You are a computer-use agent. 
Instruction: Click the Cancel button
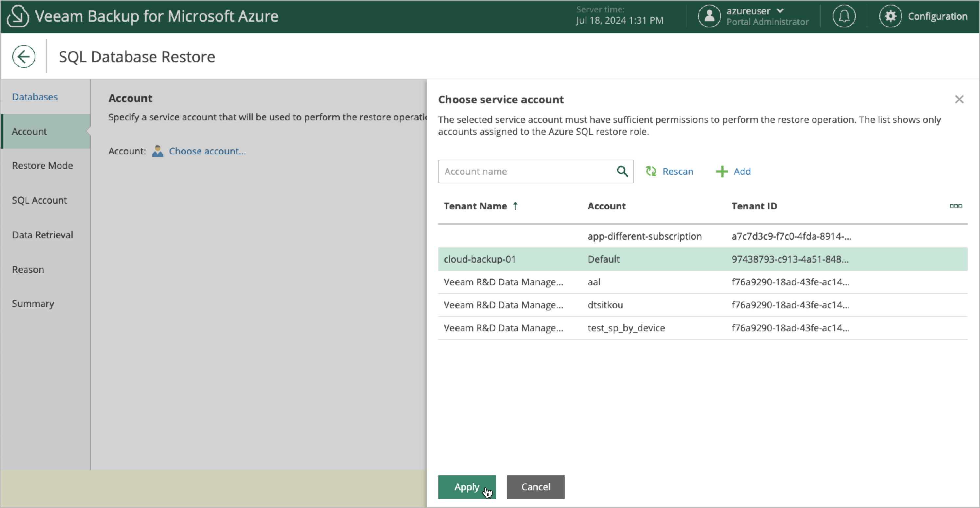click(x=535, y=487)
